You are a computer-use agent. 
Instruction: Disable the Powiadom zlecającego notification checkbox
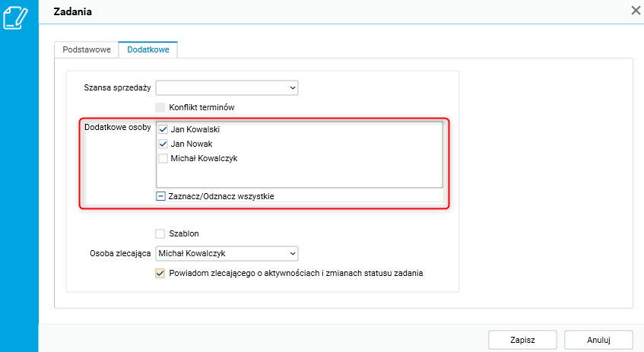tap(160, 272)
